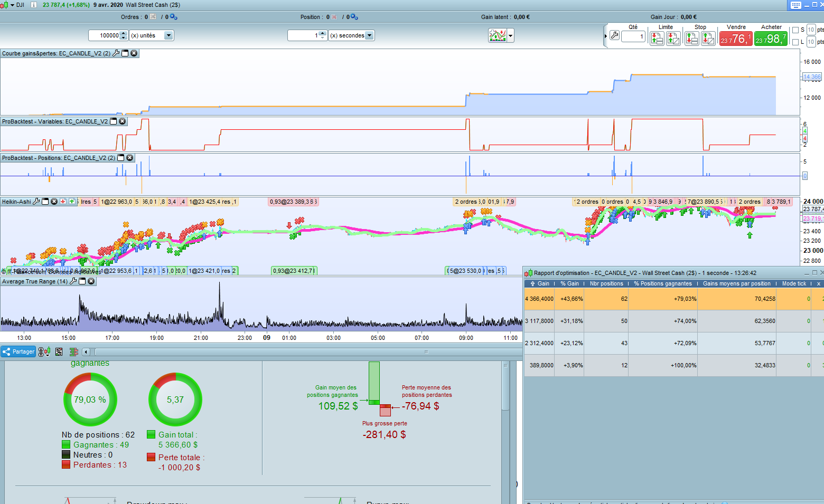Increase the 100000 units stepper
The height and width of the screenshot is (504, 824).
[x=124, y=33]
